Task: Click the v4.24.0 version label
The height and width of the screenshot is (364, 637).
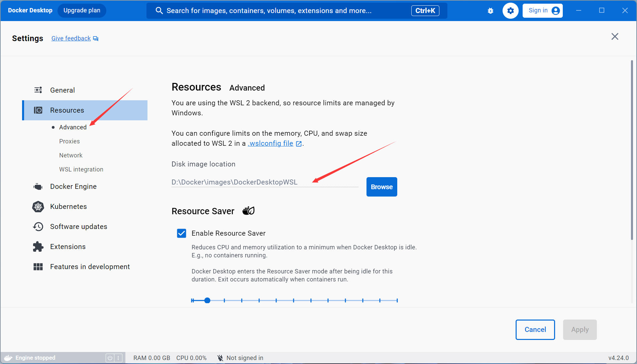Action: pyautogui.click(x=618, y=358)
